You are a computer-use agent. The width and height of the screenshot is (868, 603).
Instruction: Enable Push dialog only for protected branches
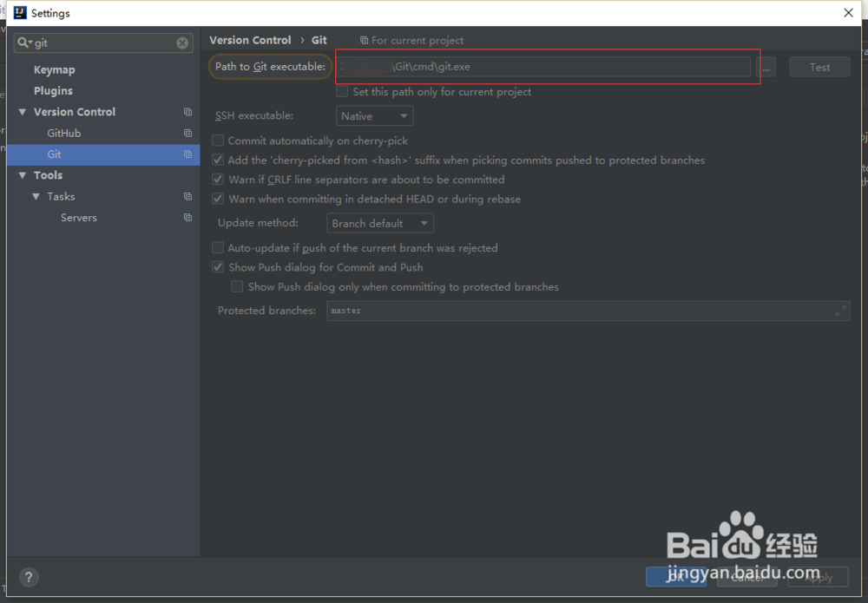pyautogui.click(x=237, y=286)
